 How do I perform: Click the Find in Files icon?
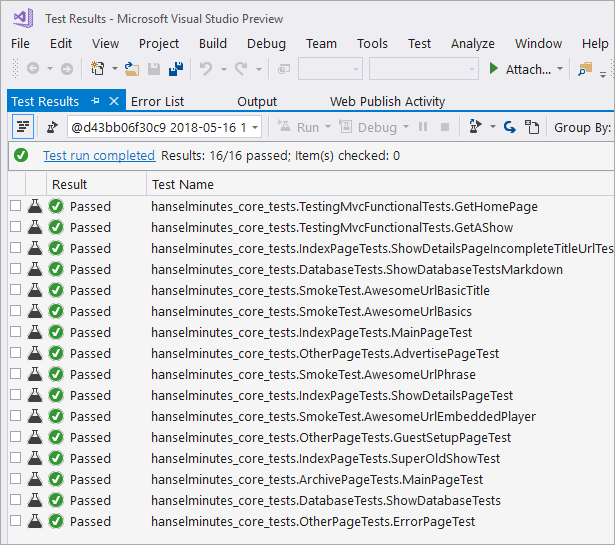point(585,69)
